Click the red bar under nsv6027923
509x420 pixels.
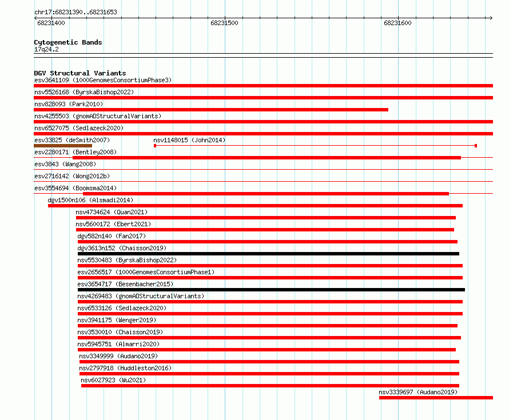coord(270,386)
